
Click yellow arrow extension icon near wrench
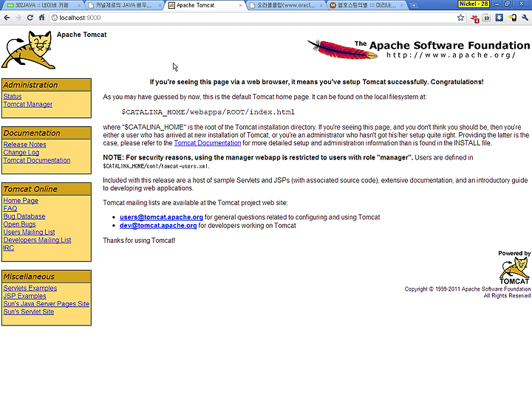pyautogui.click(x=512, y=18)
